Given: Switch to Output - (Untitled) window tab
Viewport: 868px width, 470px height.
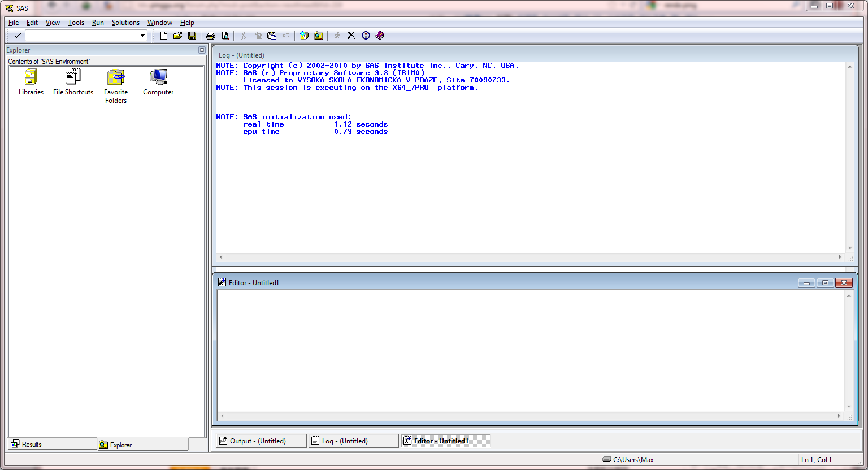Looking at the screenshot, I should pyautogui.click(x=259, y=441).
